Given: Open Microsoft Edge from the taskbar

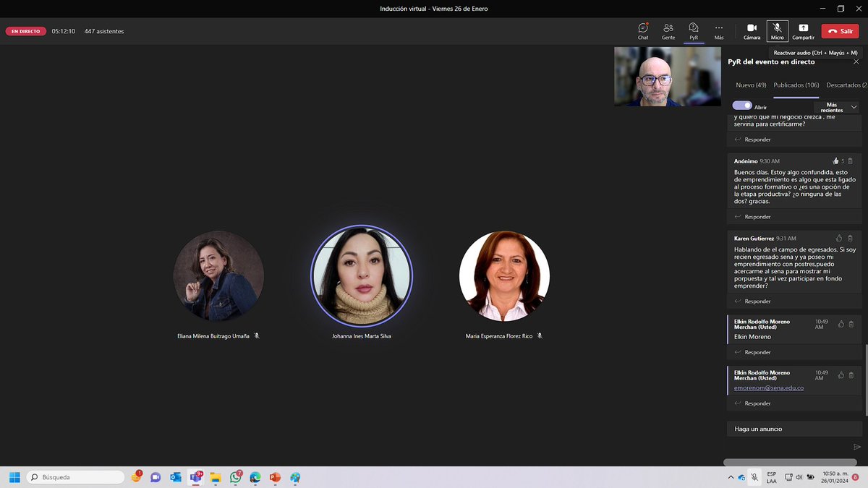Looking at the screenshot, I should click(255, 477).
